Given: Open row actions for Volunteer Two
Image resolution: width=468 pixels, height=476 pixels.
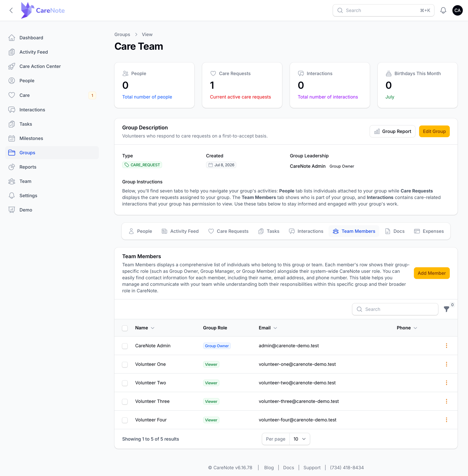Looking at the screenshot, I should click(x=446, y=383).
